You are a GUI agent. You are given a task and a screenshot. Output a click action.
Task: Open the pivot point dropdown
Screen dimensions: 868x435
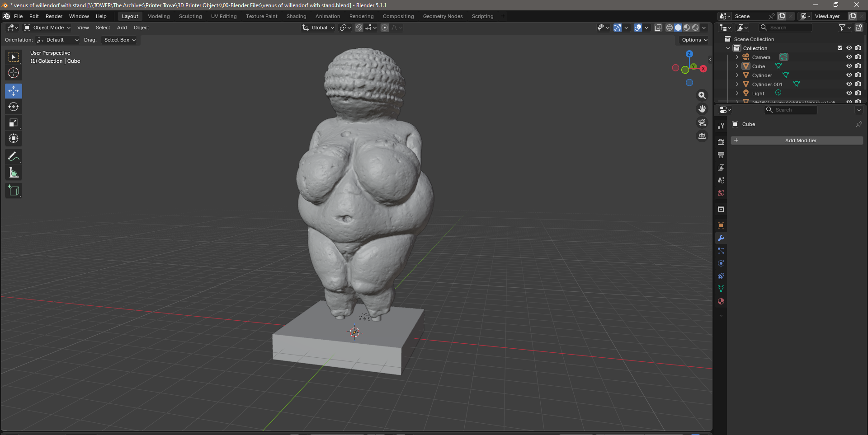point(345,28)
